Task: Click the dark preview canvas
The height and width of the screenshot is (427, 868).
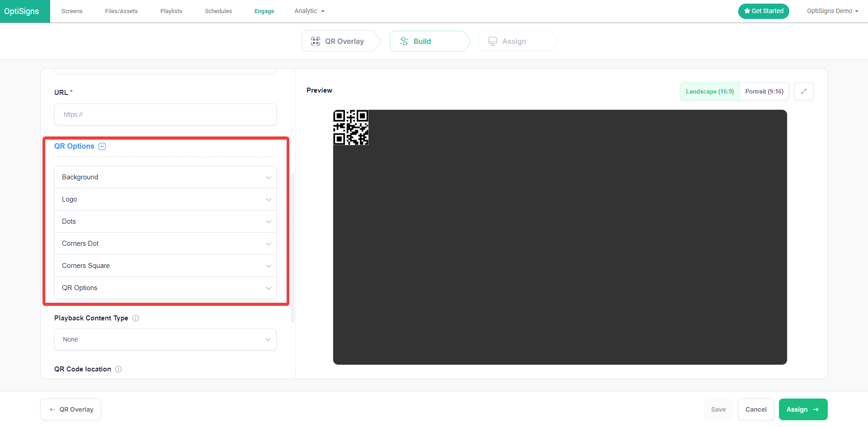Action: click(560, 237)
